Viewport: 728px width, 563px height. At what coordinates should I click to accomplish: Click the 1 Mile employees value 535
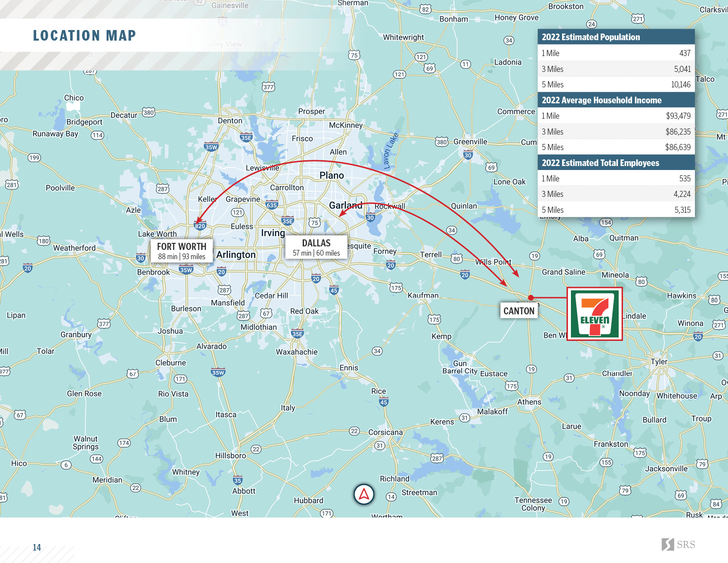685,178
